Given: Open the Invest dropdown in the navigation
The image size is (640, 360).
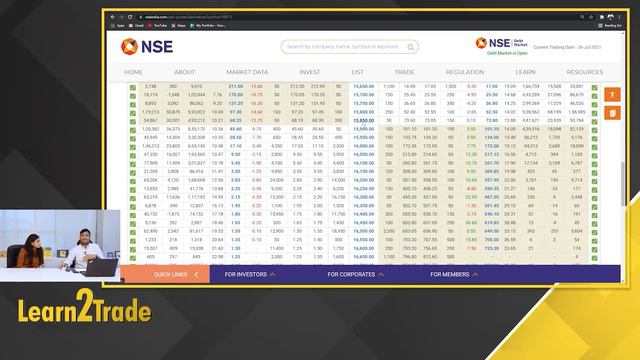Looking at the screenshot, I should coord(310,72).
